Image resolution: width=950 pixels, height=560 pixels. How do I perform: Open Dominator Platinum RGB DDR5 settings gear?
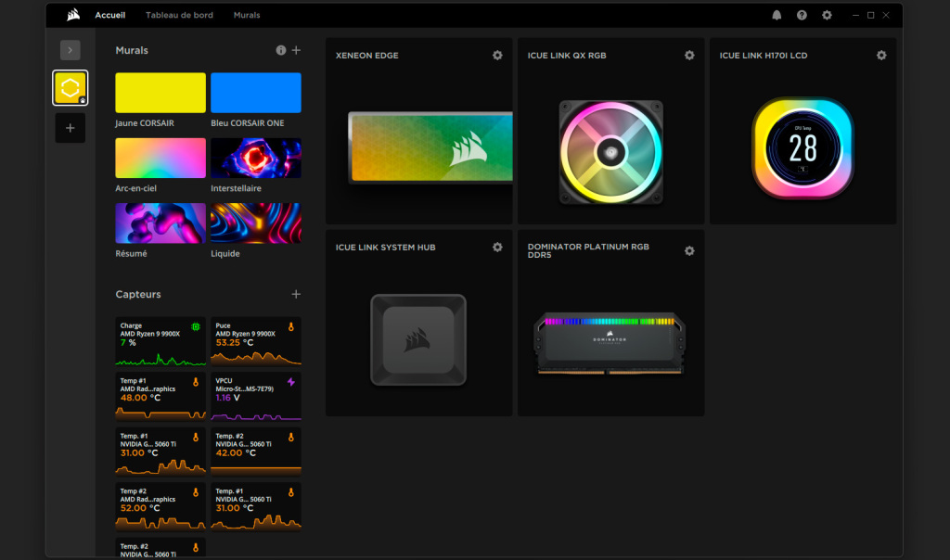(689, 251)
